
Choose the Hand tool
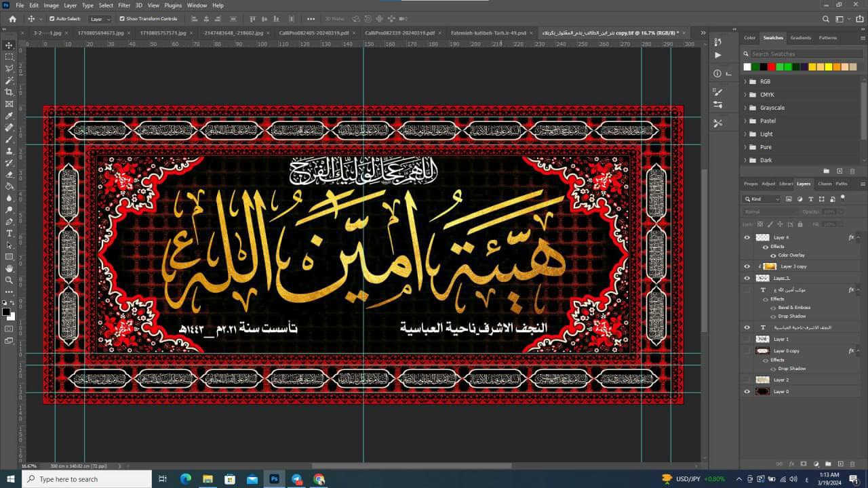(9, 268)
